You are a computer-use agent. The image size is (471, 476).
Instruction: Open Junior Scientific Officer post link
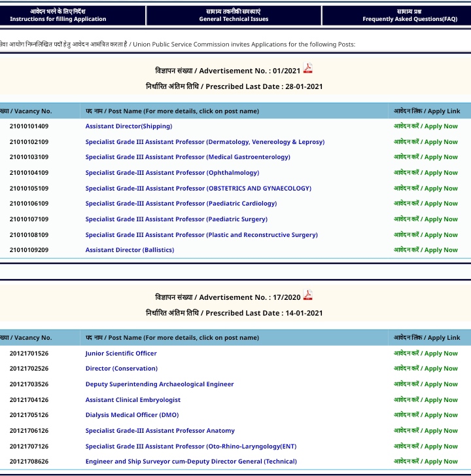[121, 354]
